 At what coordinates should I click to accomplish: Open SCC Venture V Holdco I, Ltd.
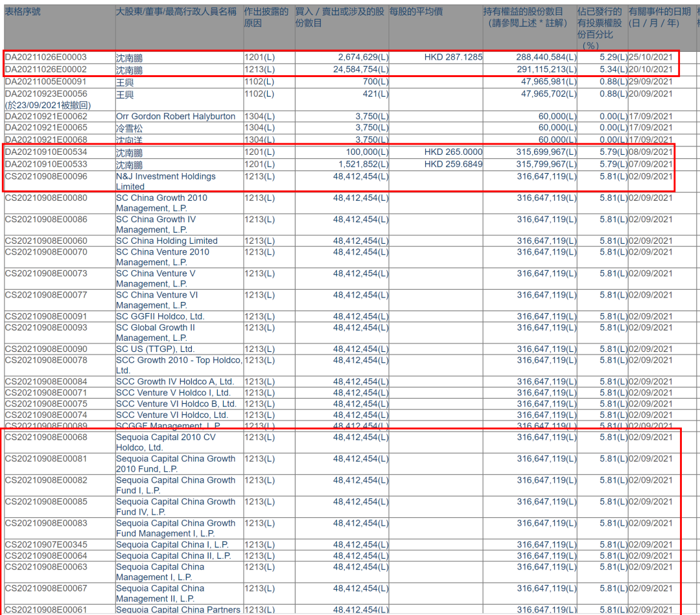point(173,393)
